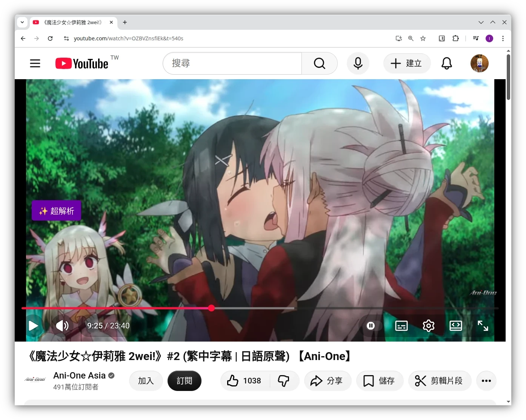Open the 建立 create menu

[407, 63]
